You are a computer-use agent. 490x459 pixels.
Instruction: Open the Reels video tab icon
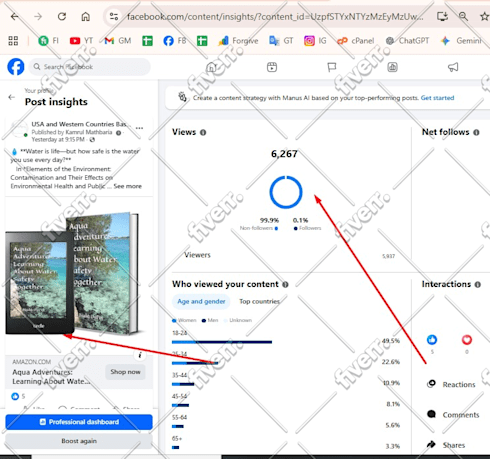click(x=272, y=67)
